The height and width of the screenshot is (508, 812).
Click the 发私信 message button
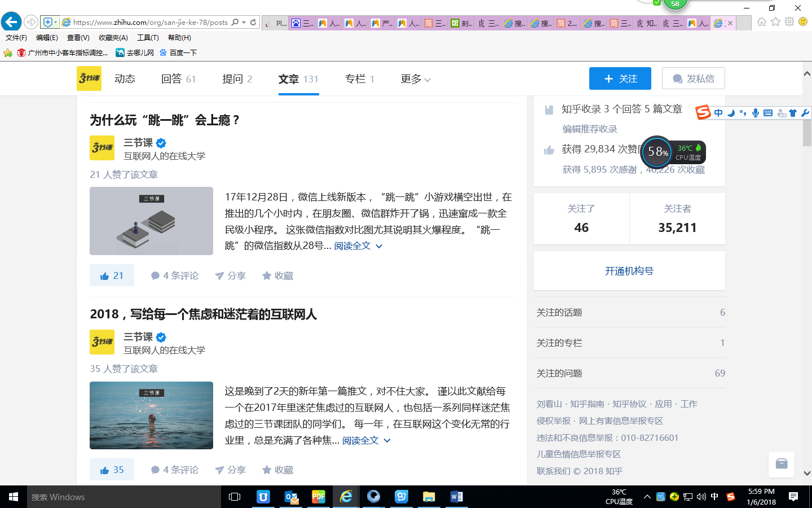click(694, 78)
